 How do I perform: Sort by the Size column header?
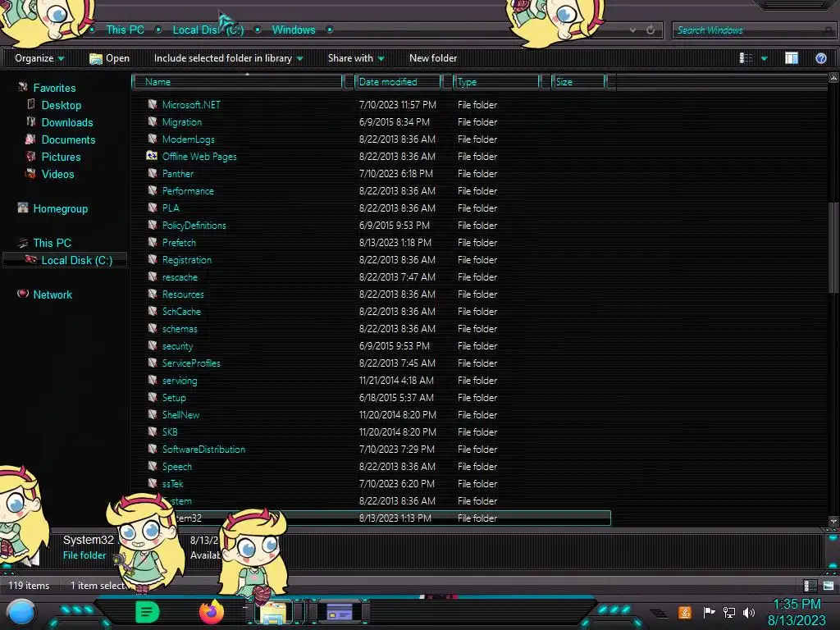[578, 82]
